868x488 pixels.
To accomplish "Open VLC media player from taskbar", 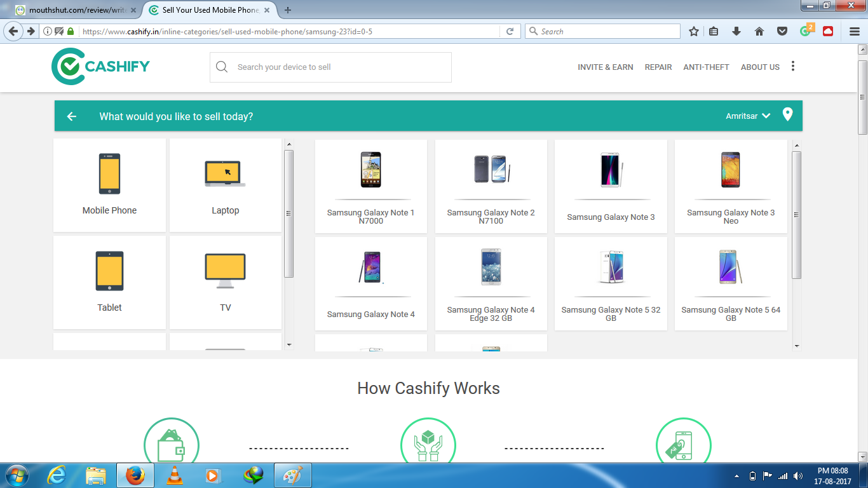I will [x=175, y=475].
